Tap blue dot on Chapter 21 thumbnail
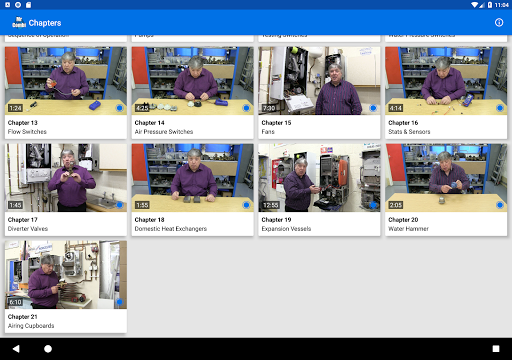 click(120, 302)
